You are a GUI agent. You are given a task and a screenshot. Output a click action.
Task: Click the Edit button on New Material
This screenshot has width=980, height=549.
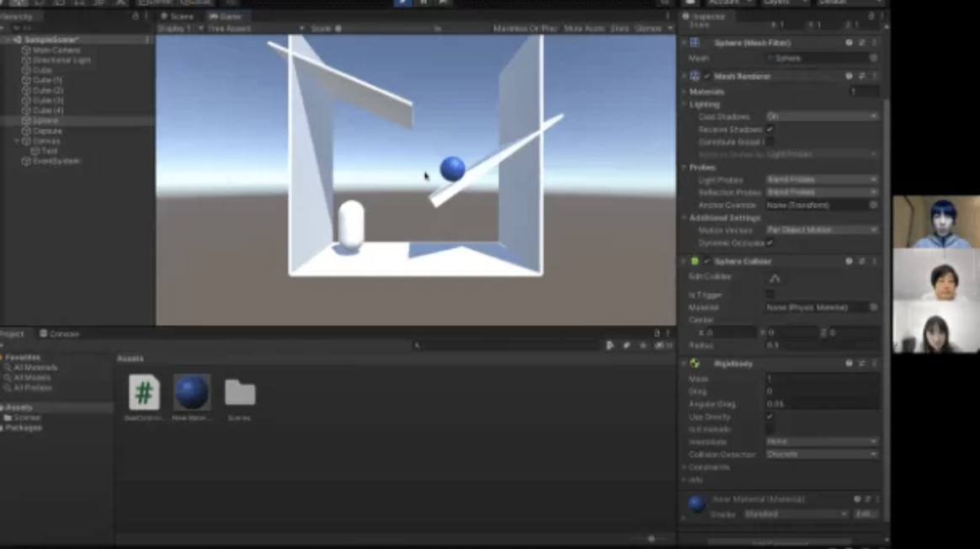(865, 513)
